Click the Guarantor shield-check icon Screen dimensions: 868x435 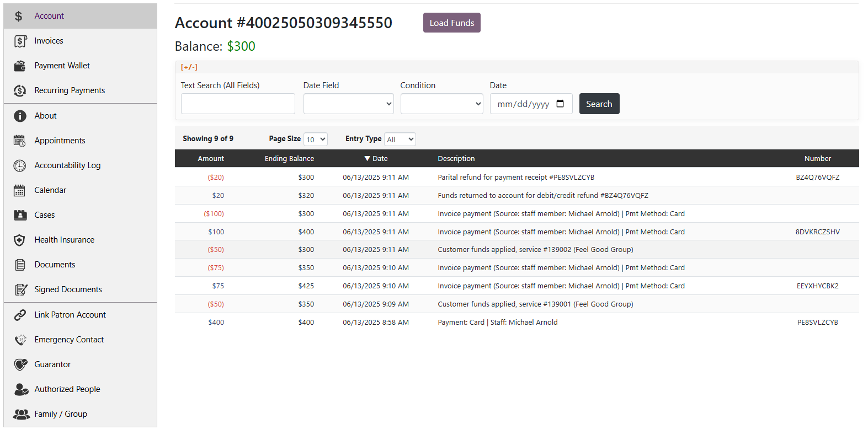point(20,364)
